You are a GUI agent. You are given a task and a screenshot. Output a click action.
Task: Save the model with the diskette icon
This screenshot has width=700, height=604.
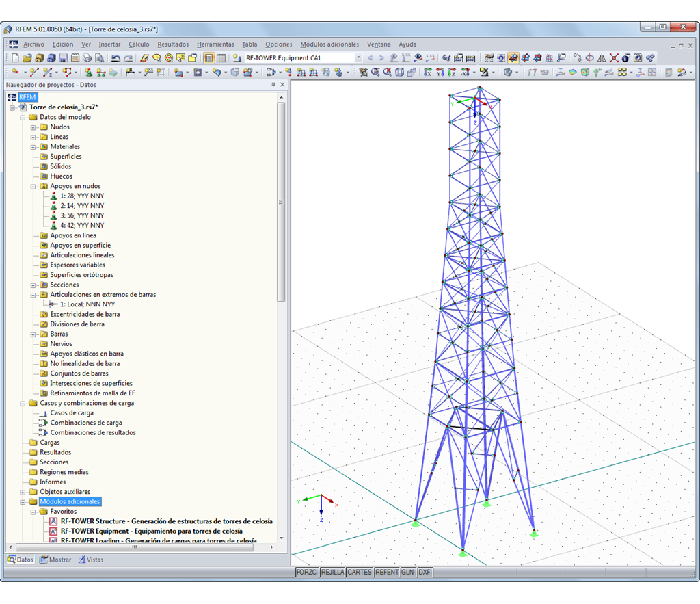click(63, 58)
